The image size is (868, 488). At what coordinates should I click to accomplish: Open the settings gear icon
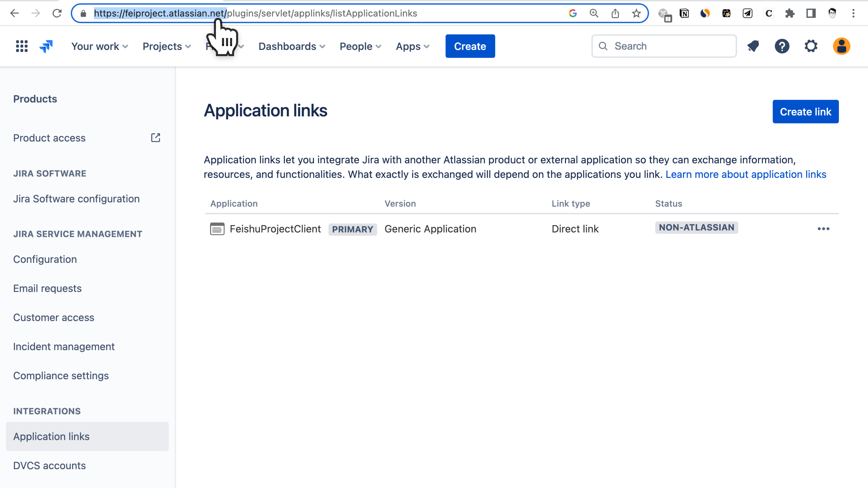(x=811, y=46)
